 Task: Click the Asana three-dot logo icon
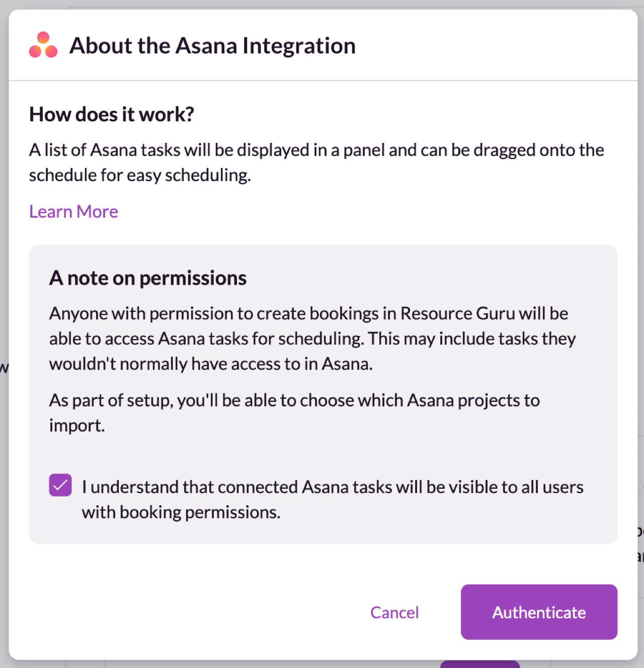(x=43, y=45)
